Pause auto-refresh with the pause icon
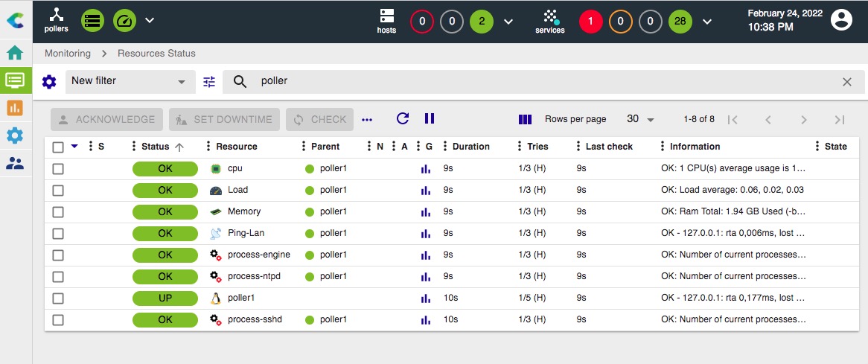868x364 pixels. tap(430, 119)
